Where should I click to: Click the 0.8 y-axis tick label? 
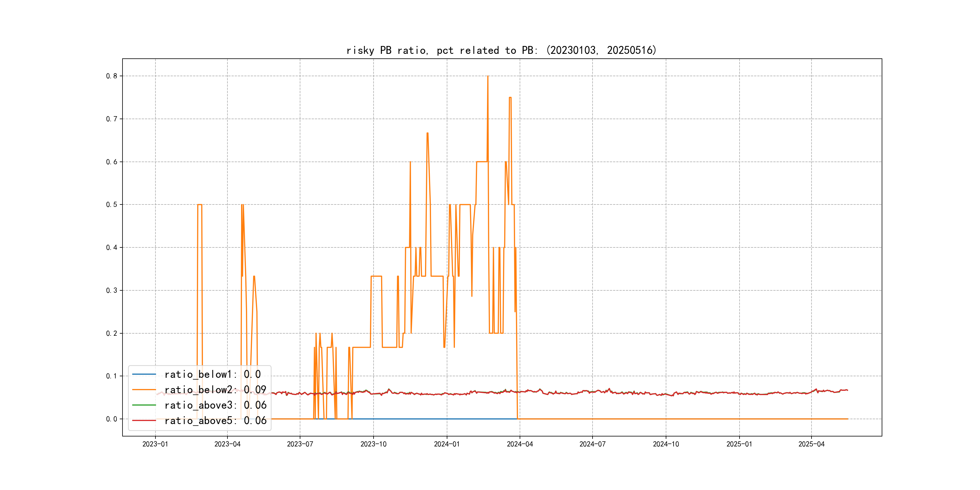[112, 76]
